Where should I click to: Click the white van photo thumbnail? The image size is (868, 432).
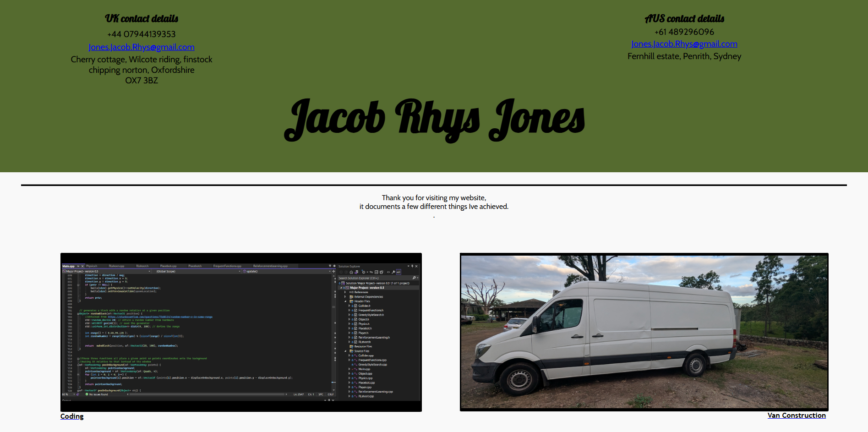click(644, 332)
